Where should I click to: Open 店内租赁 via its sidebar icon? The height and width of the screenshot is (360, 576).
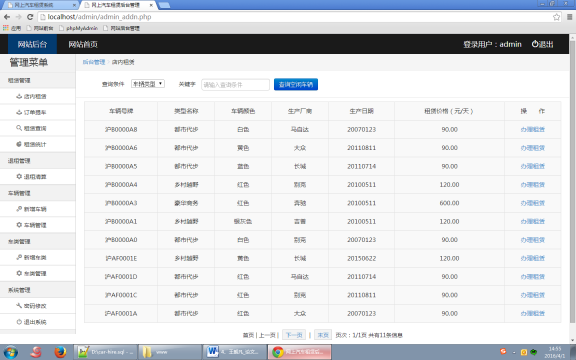(x=19, y=96)
